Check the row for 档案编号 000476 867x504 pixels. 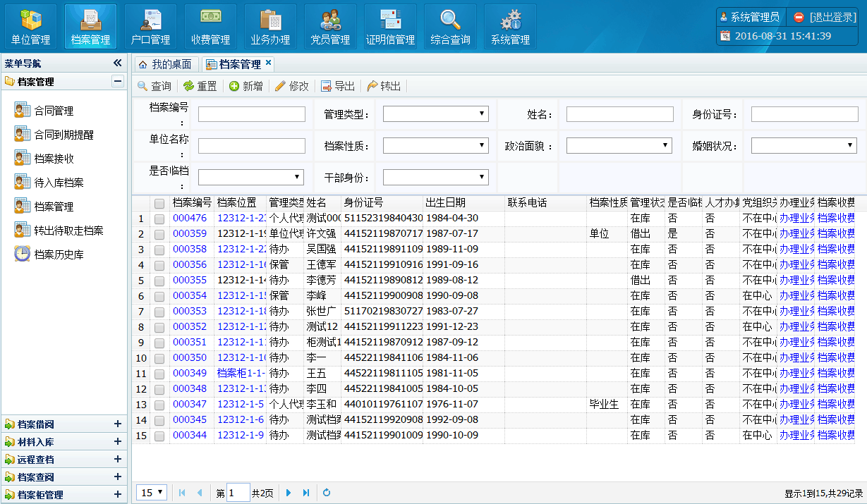(159, 219)
